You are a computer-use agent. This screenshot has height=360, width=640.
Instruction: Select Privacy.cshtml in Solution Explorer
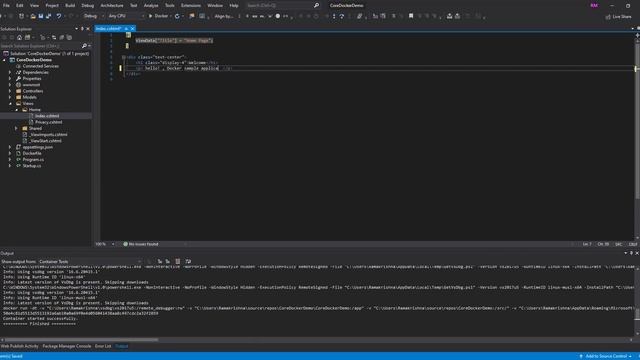coord(48,122)
